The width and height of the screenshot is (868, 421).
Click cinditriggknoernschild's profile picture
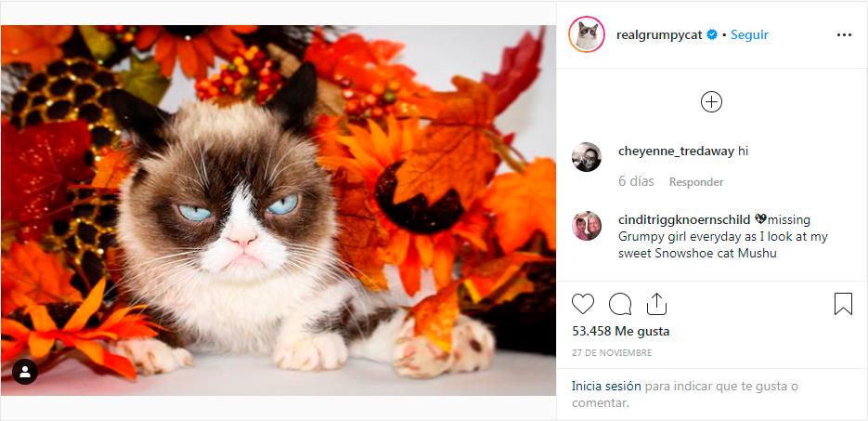587,226
